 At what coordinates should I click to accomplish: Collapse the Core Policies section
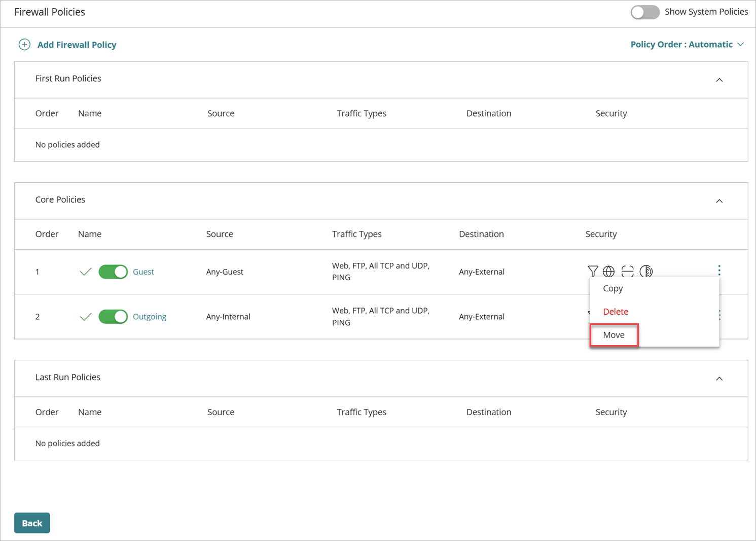coord(719,200)
